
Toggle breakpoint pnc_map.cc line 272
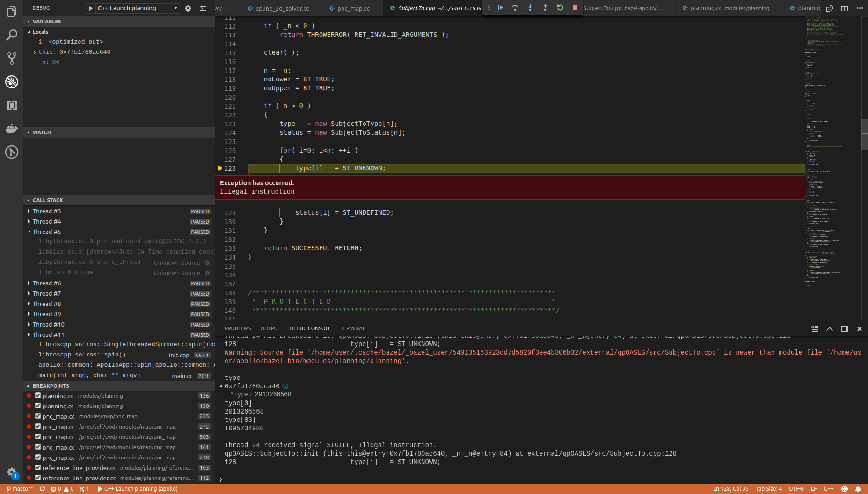(x=38, y=427)
